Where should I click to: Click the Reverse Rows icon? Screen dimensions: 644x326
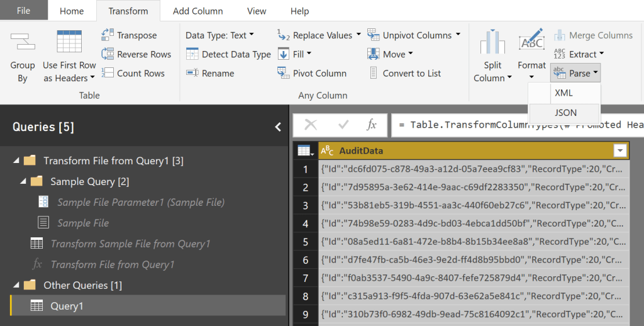107,54
